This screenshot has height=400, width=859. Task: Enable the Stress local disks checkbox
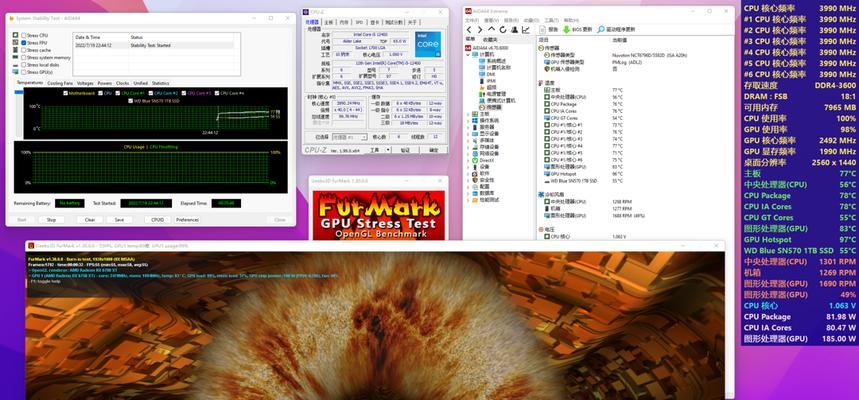click(24, 65)
